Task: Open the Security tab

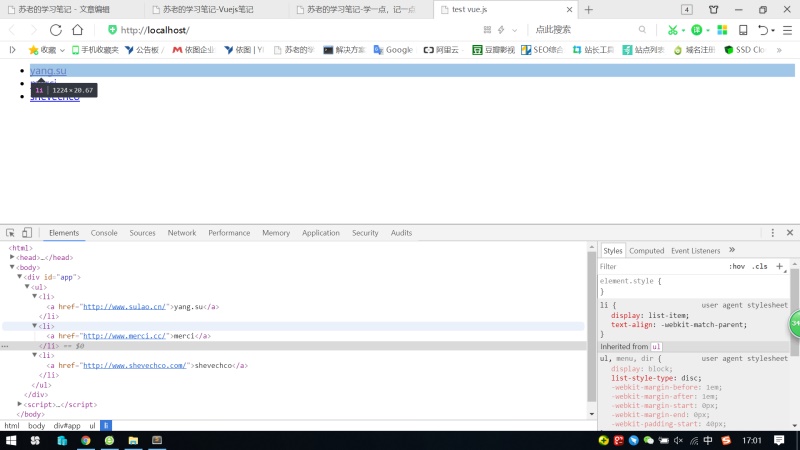Action: [x=365, y=233]
